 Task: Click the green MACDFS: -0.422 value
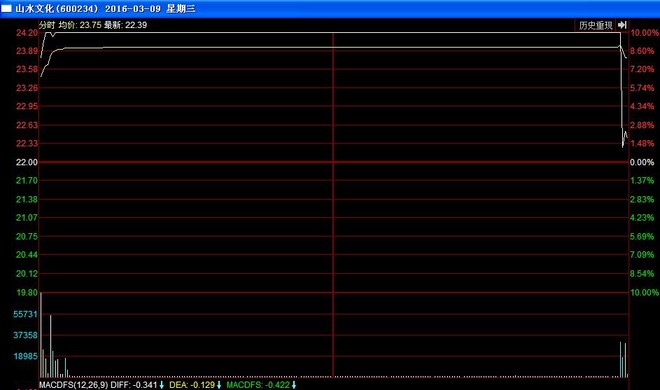click(x=258, y=385)
